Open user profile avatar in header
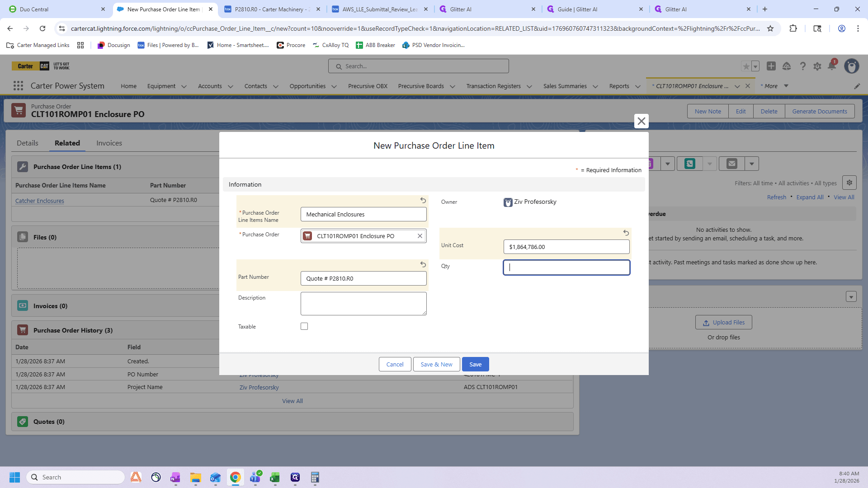Image resolution: width=868 pixels, height=488 pixels. coord(852,66)
